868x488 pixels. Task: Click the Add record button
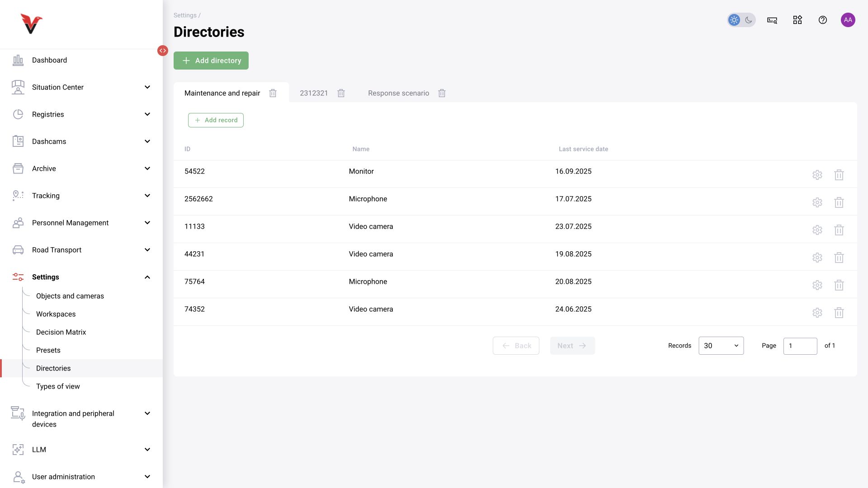(216, 120)
